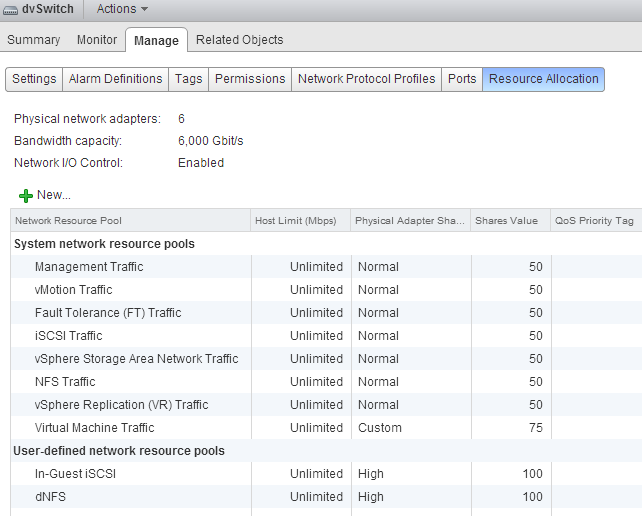Select the vMotion Traffic resource pool
Screen dimensions: 642x516
(x=74, y=290)
